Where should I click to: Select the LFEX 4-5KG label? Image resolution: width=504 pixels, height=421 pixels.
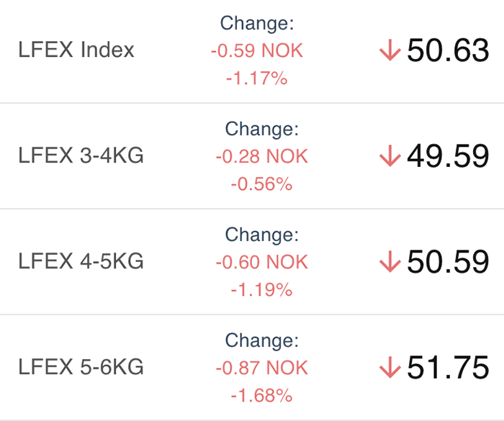point(81,261)
